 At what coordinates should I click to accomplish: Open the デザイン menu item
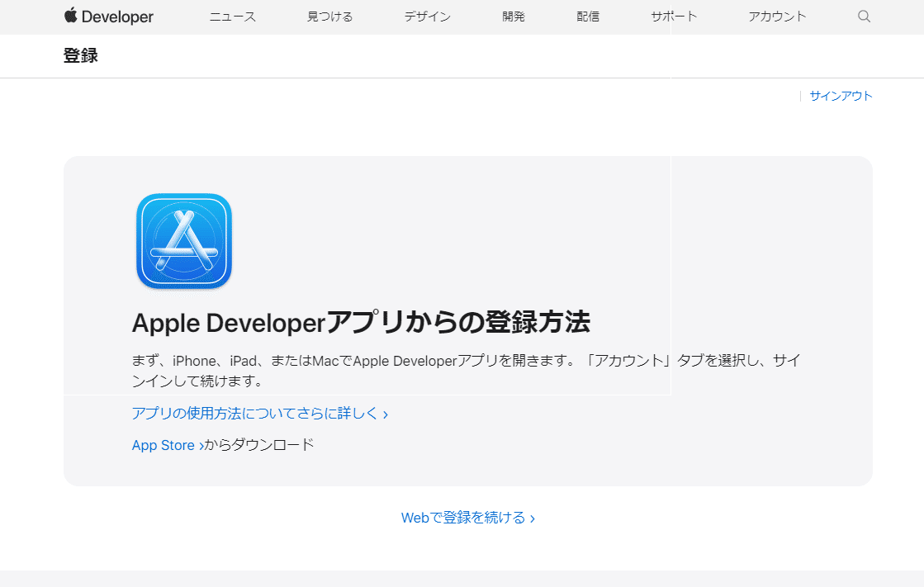(427, 17)
